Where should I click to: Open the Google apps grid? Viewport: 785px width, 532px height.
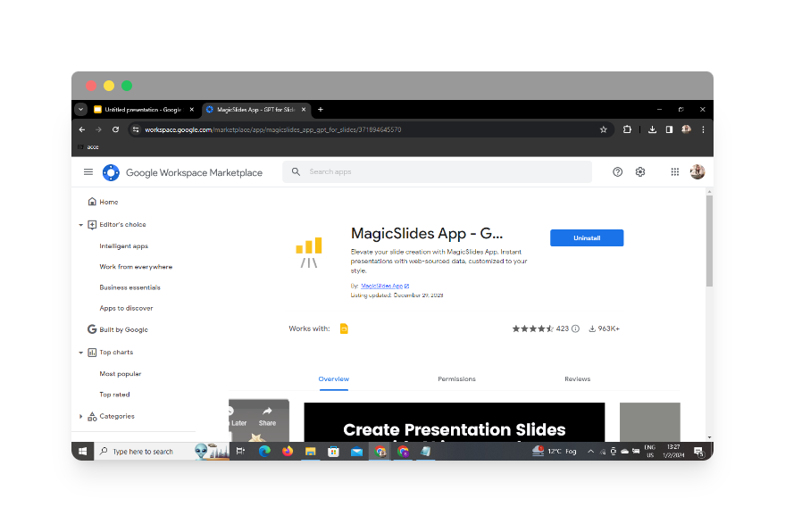coord(674,172)
